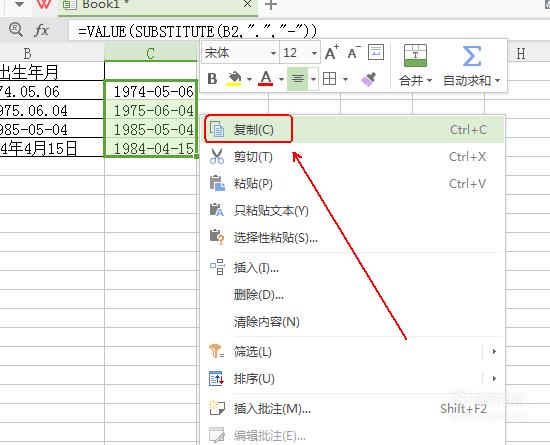The image size is (550, 445).
Task: Click the clipboard-A icon beside 只粘贴文本
Action: tap(216, 210)
